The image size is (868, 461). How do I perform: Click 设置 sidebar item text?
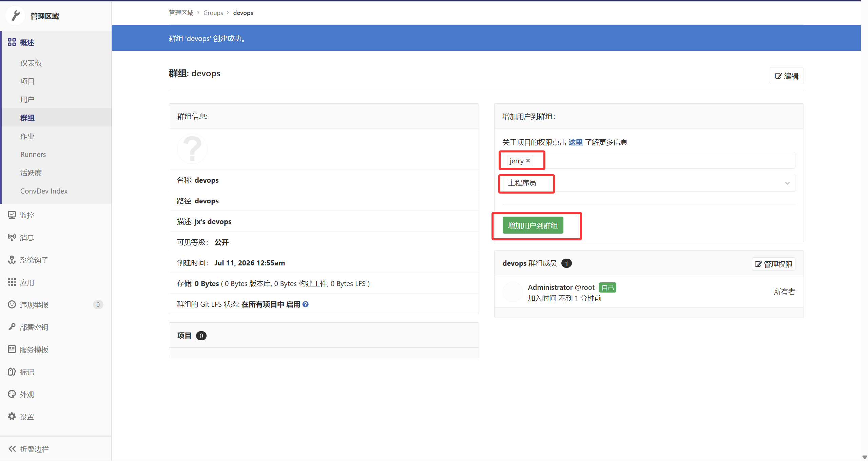coord(27,416)
